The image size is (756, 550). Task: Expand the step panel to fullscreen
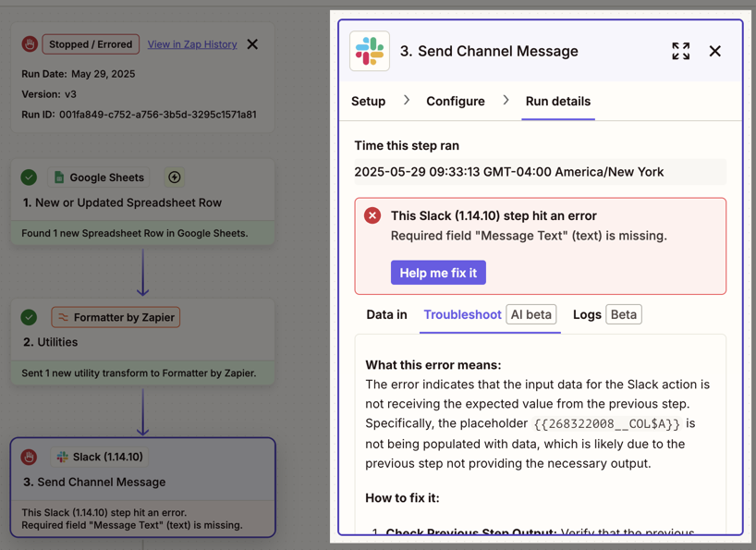pyautogui.click(x=680, y=52)
